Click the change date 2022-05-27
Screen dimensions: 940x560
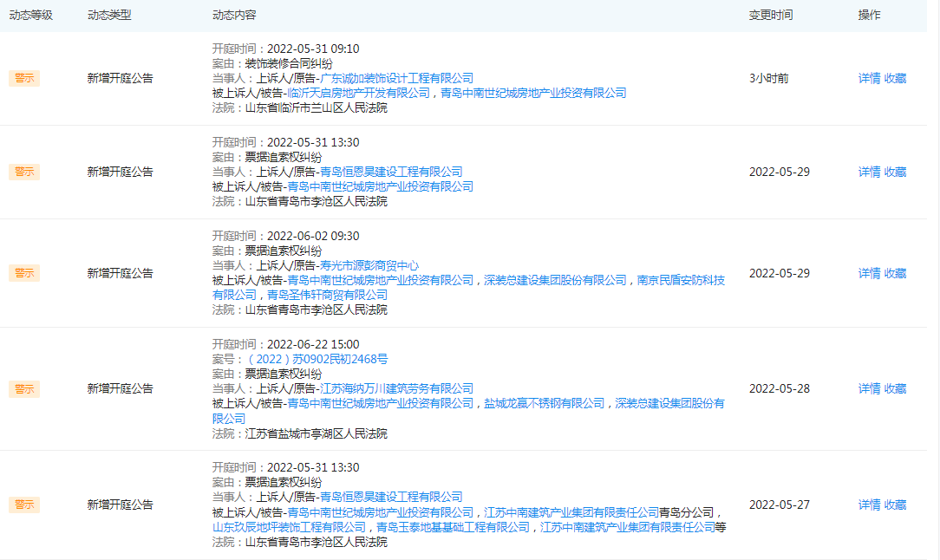tap(780, 505)
